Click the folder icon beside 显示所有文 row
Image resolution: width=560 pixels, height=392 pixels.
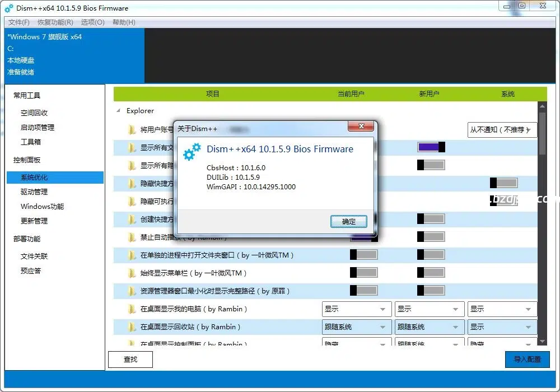coord(132,147)
